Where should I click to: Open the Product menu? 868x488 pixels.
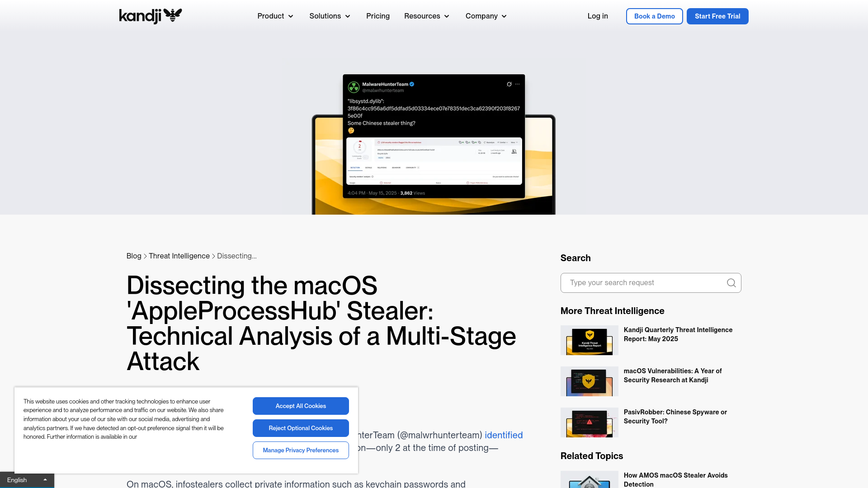point(275,16)
